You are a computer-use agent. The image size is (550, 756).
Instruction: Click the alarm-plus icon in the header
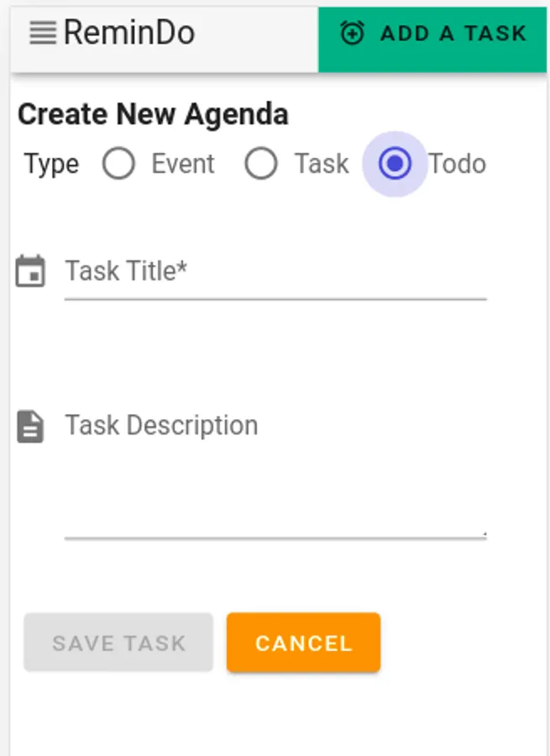coord(352,34)
